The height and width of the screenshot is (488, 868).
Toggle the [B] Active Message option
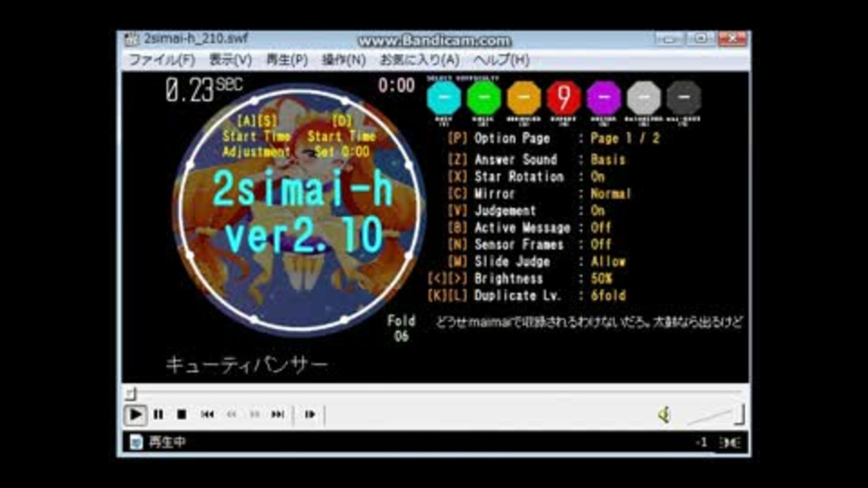(529, 228)
